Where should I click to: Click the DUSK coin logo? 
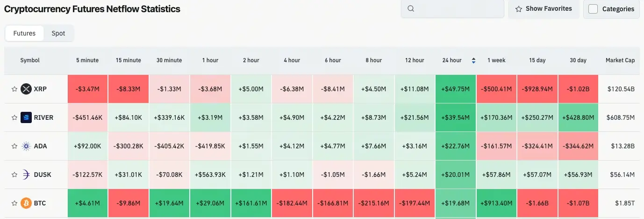pos(26,175)
